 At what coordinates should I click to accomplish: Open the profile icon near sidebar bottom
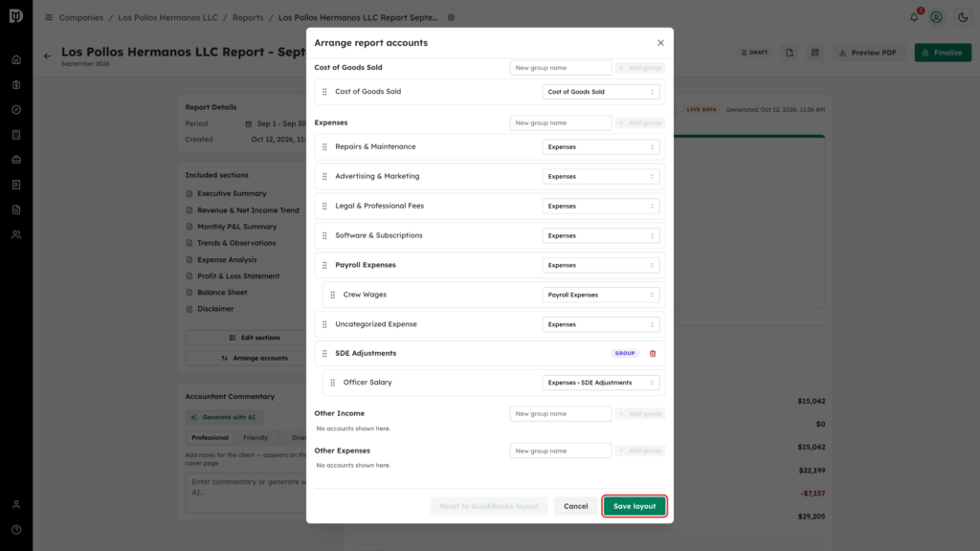16,505
